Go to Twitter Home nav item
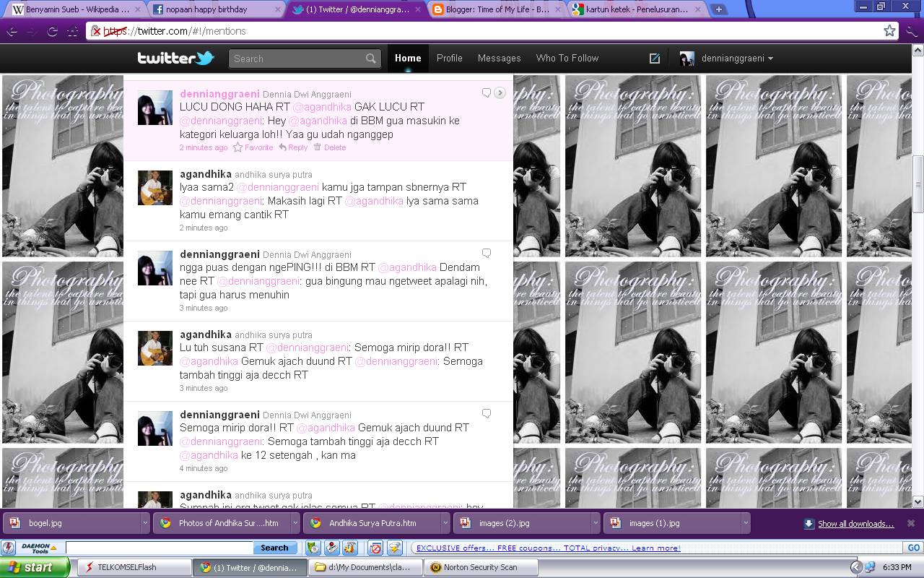The height and width of the screenshot is (578, 924). tap(408, 59)
